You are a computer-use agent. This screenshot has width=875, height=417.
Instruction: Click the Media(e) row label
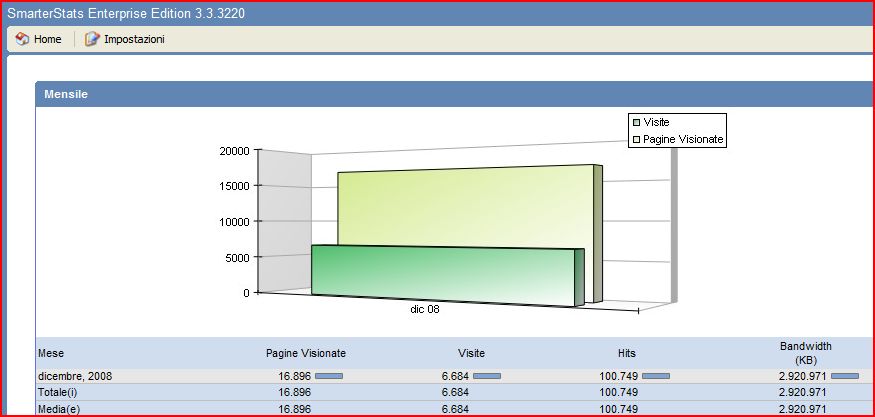(x=59, y=409)
